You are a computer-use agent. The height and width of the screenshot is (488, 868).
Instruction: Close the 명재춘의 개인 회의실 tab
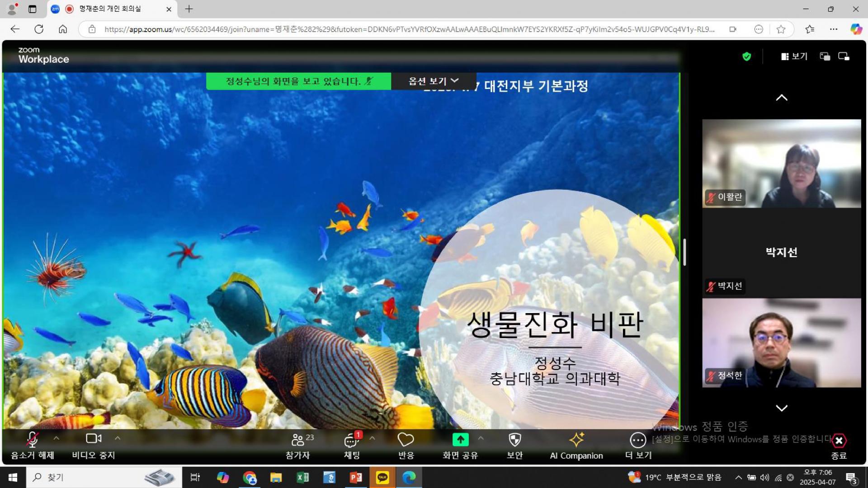point(169,9)
